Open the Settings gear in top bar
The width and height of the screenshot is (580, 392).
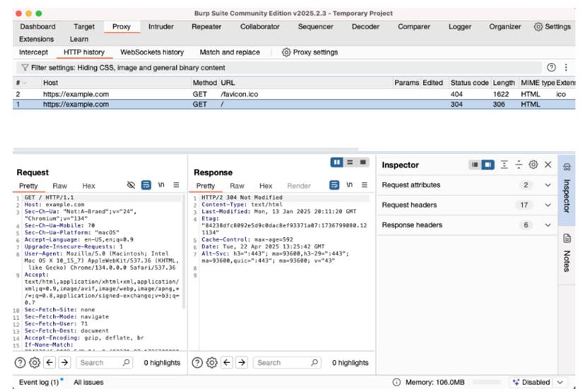click(x=552, y=27)
